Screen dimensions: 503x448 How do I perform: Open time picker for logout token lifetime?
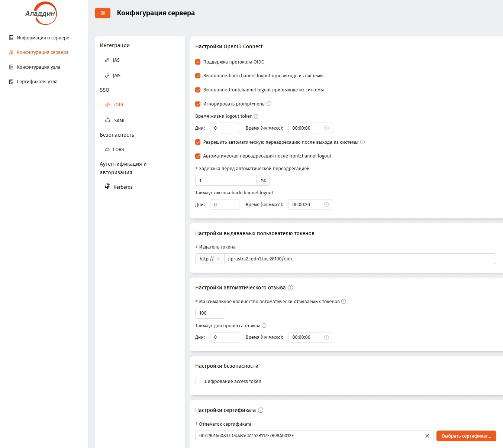tap(310, 128)
